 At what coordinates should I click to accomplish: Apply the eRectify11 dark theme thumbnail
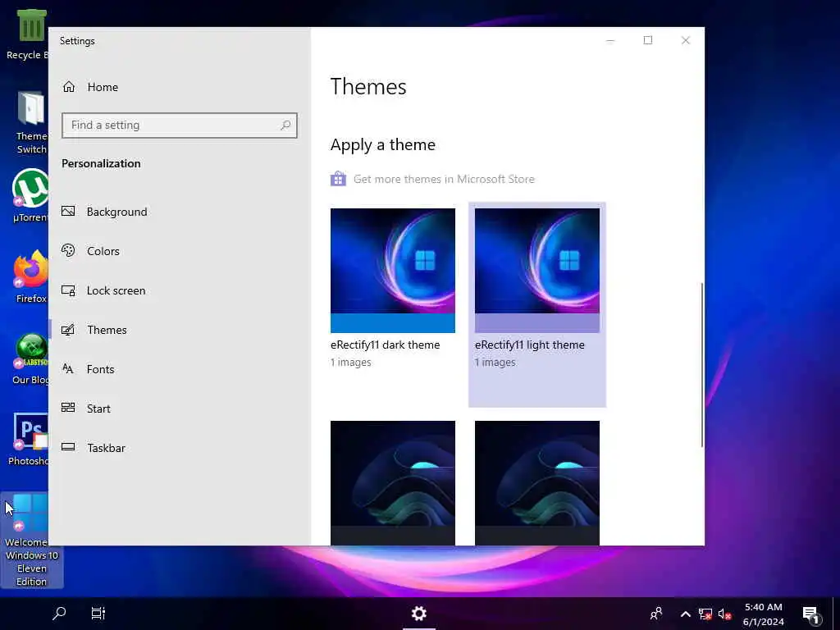[x=393, y=271]
